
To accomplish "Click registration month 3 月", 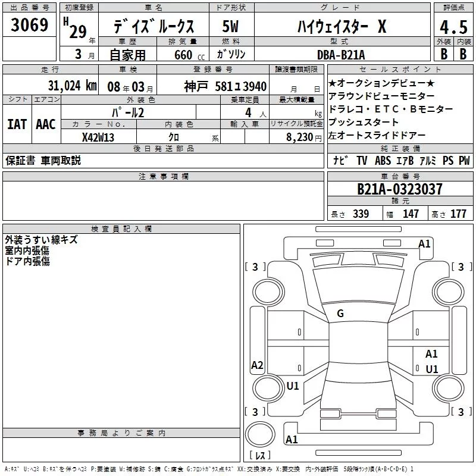I will click(x=84, y=55).
